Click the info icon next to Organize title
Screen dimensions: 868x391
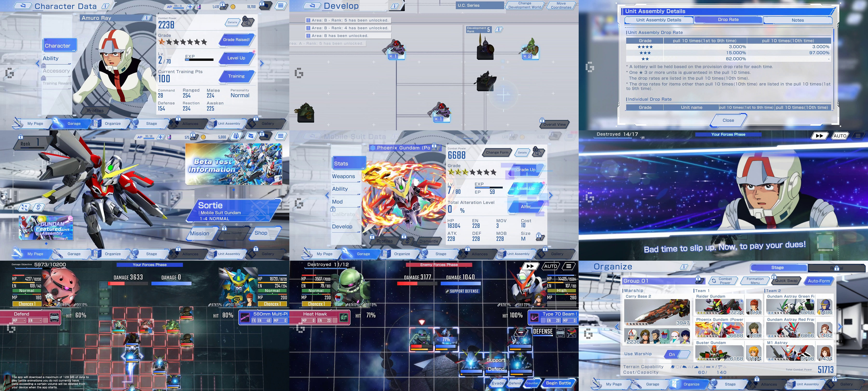pyautogui.click(x=684, y=267)
